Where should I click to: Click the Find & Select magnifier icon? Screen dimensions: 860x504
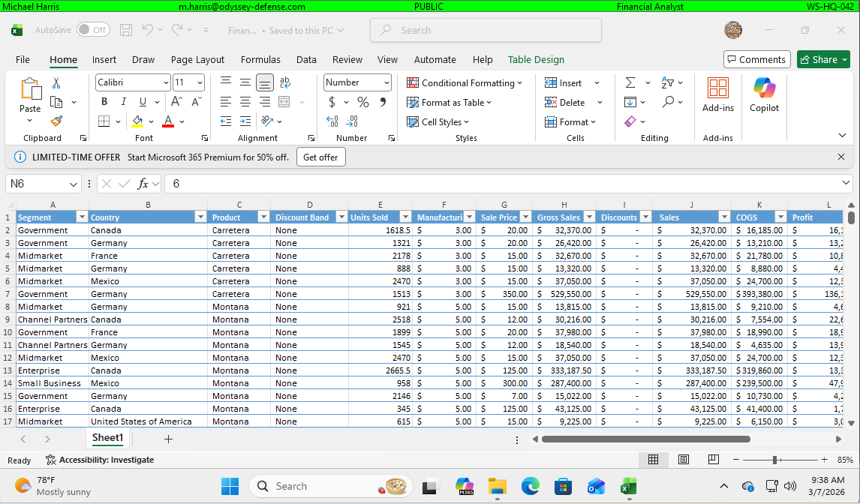click(x=669, y=102)
